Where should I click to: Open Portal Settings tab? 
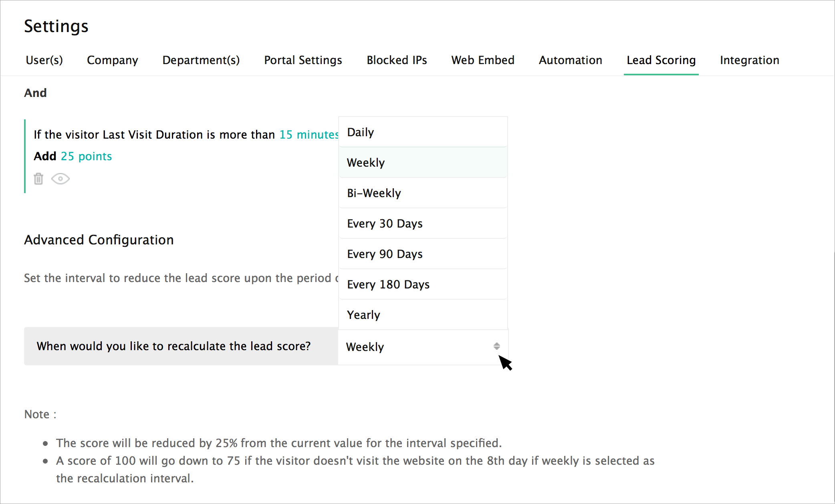point(303,60)
